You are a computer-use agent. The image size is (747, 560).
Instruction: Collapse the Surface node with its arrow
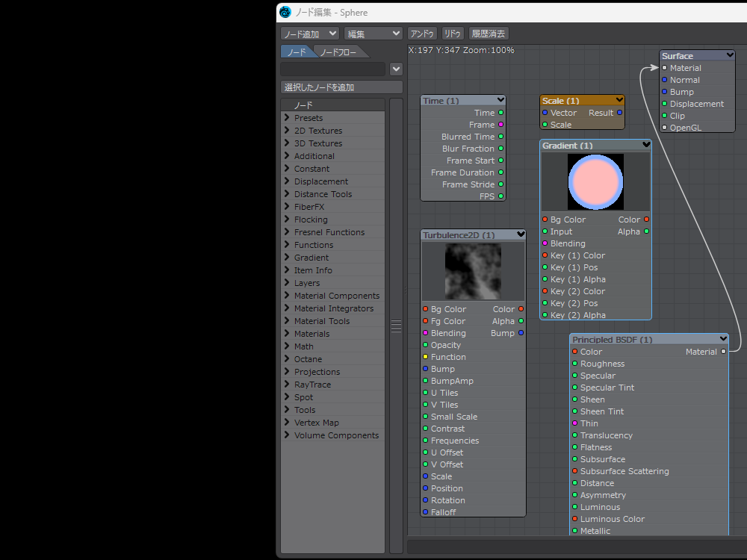730,55
